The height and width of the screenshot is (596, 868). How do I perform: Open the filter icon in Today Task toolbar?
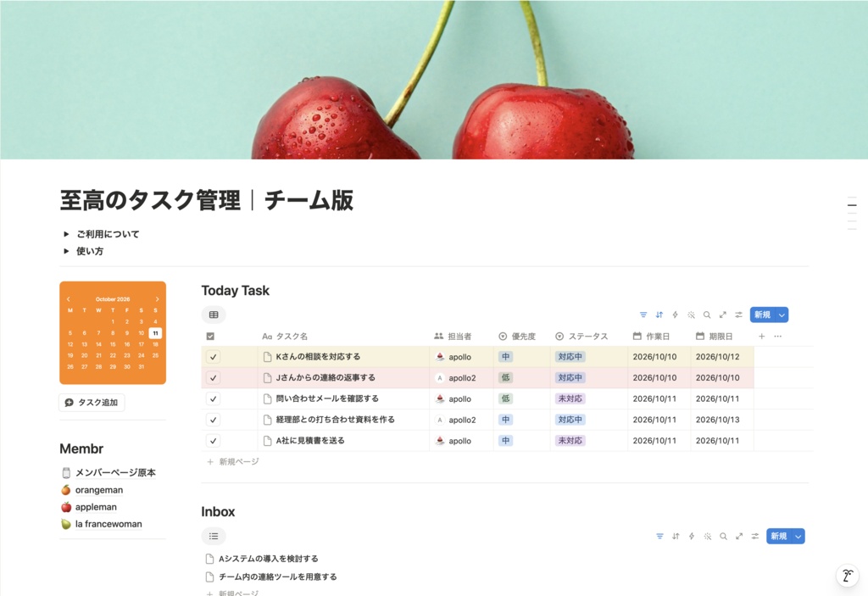pos(643,315)
